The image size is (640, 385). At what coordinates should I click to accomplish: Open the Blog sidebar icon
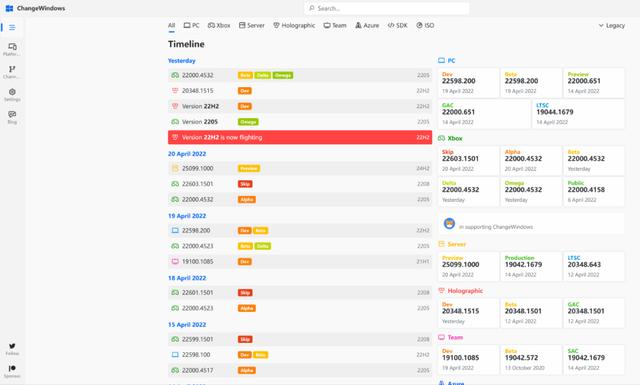coord(12,117)
